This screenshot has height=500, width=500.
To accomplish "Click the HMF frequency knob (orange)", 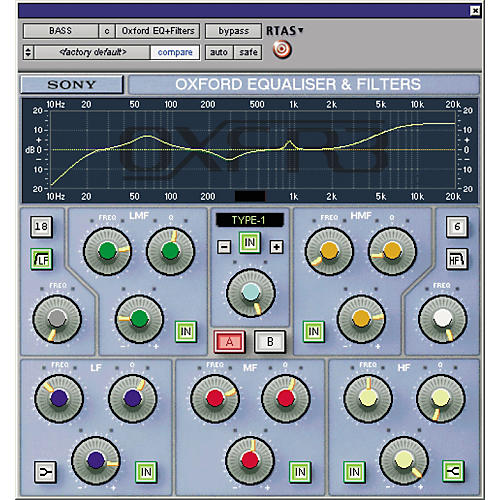I will coord(329,251).
